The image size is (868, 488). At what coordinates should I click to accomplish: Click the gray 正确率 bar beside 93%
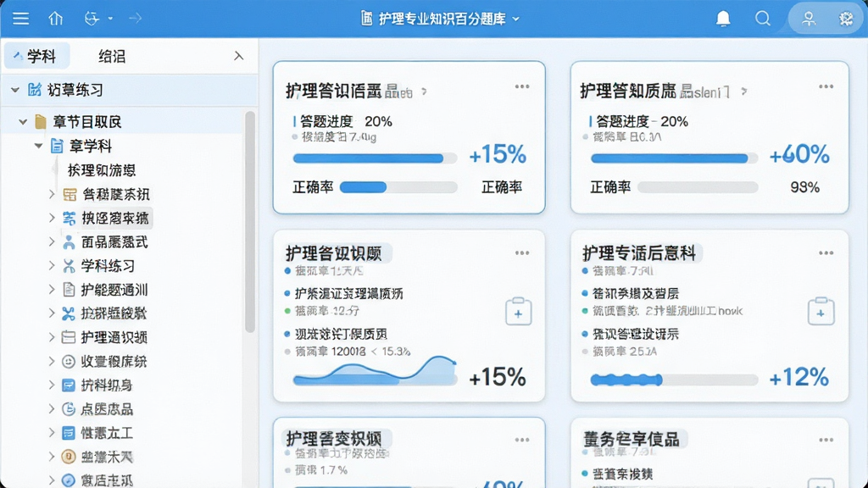click(698, 187)
